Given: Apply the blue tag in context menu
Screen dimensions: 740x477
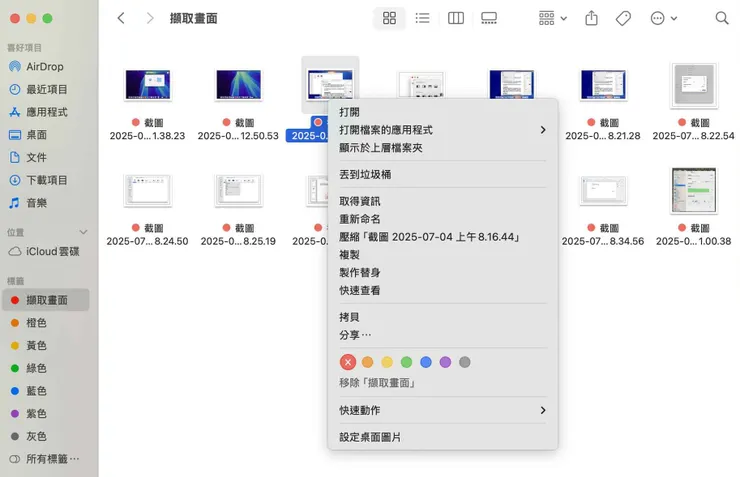Looking at the screenshot, I should point(426,362).
